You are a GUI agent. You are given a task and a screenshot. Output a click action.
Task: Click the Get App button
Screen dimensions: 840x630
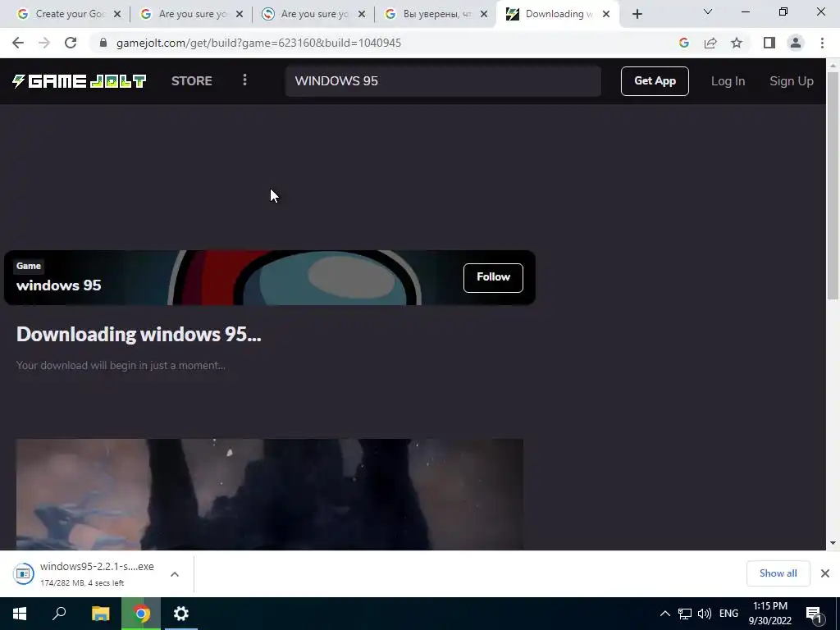655,81
